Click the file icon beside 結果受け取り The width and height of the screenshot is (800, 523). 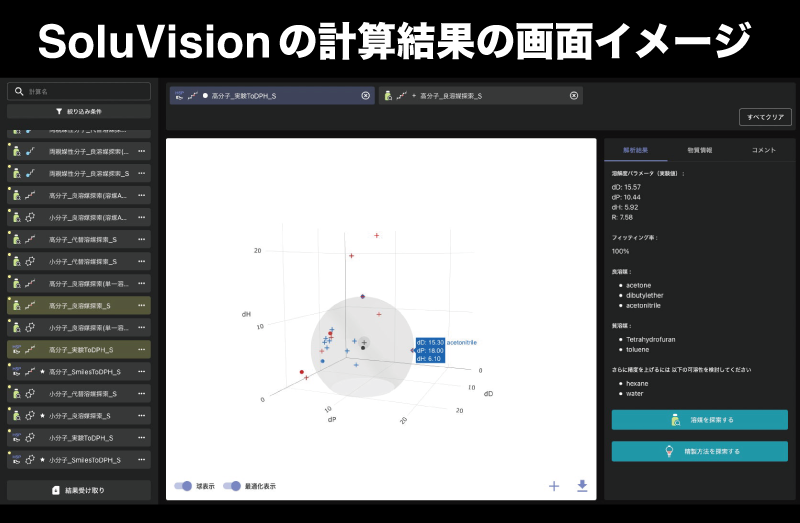pyautogui.click(x=56, y=490)
